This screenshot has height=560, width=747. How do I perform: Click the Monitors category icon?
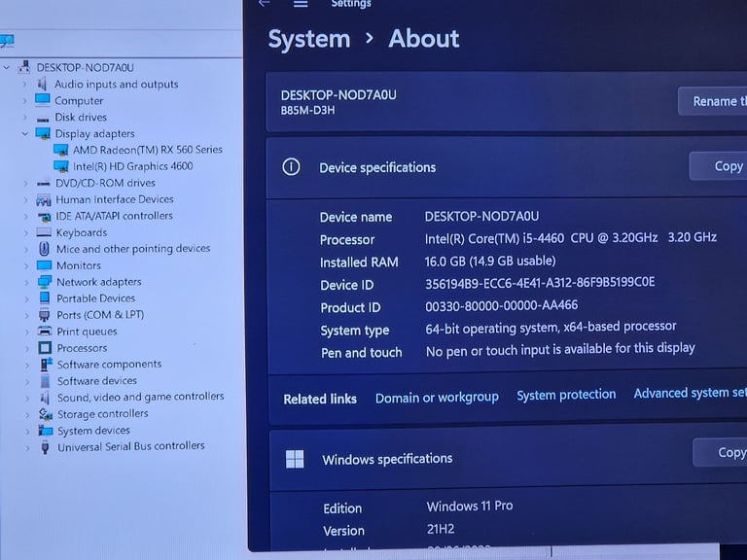pos(45,265)
